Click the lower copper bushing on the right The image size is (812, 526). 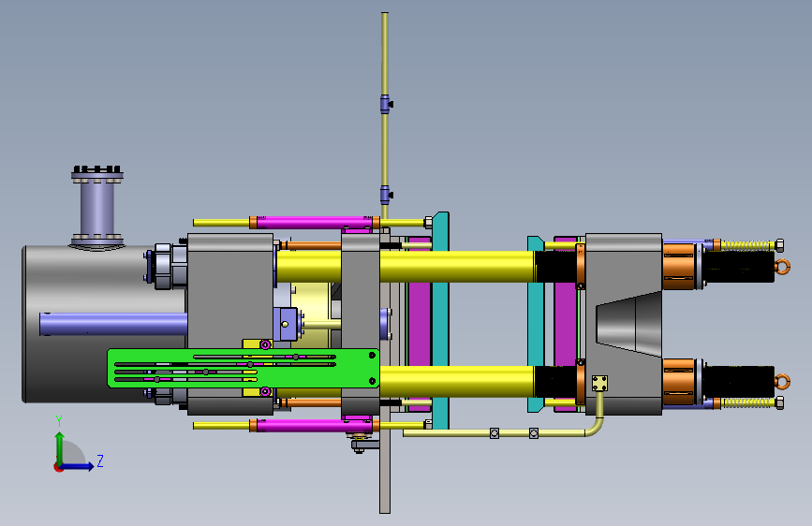tap(679, 382)
